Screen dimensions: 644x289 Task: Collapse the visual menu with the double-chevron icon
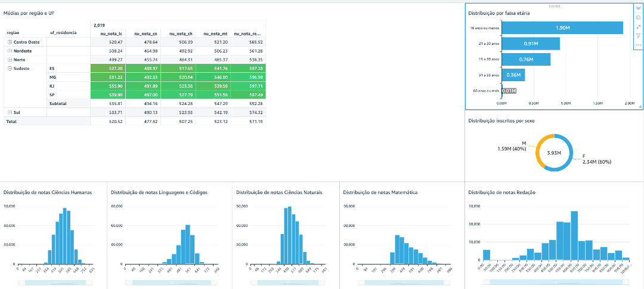pyautogui.click(x=638, y=8)
